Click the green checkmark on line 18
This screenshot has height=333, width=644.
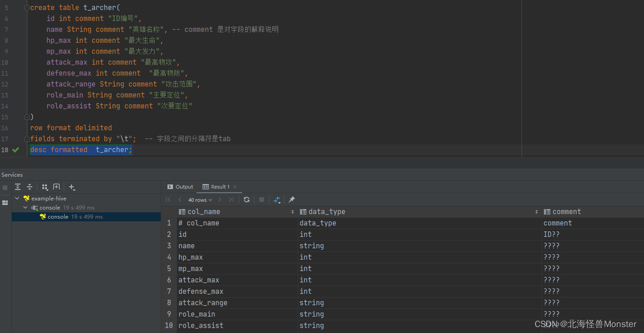pyautogui.click(x=15, y=150)
